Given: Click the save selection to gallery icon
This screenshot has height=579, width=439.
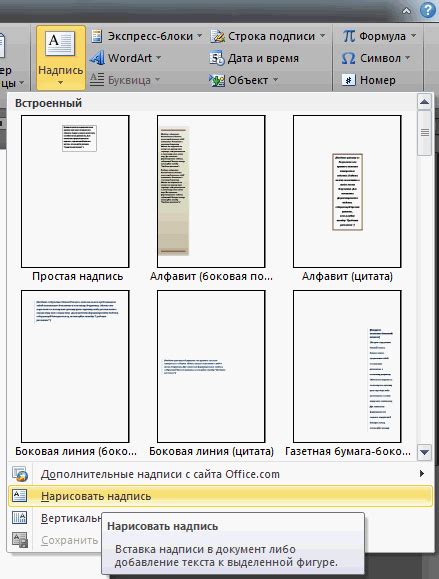Looking at the screenshot, I should pos(20,540).
